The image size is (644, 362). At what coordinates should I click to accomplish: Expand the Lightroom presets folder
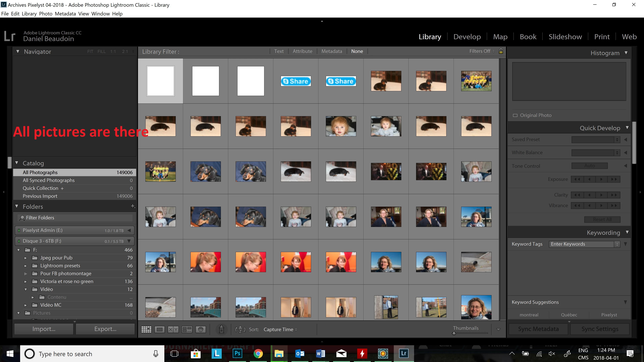[x=25, y=266]
